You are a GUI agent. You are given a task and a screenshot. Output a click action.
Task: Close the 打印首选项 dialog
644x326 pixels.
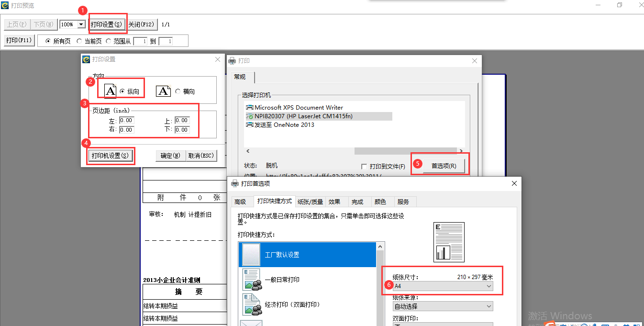[514, 183]
